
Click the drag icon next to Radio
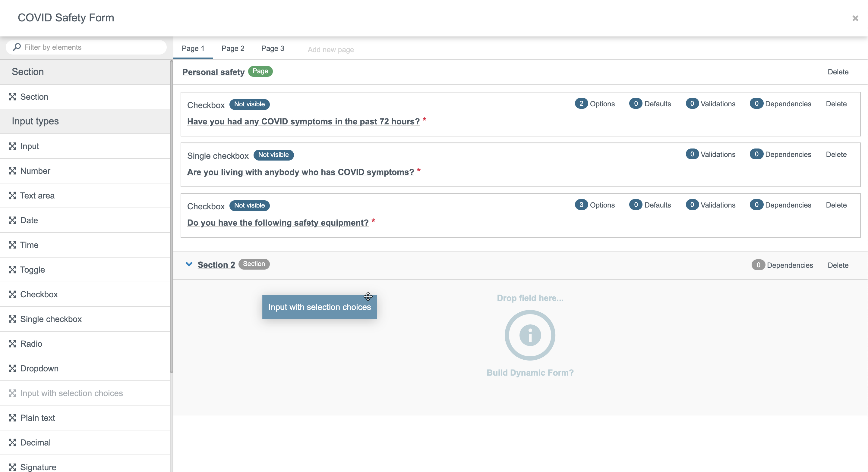coord(12,344)
